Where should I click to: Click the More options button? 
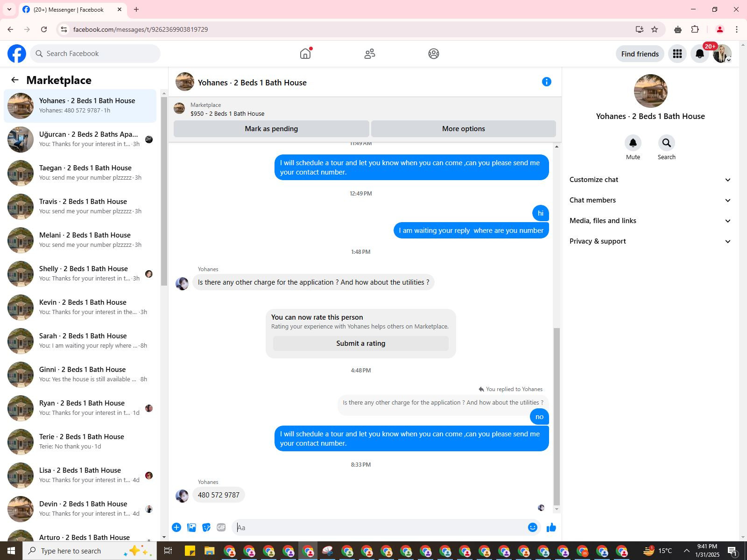pyautogui.click(x=464, y=129)
